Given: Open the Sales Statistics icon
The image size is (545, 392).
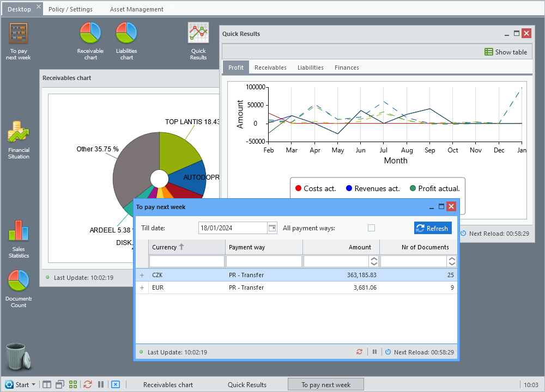Looking at the screenshot, I should coord(19,239).
